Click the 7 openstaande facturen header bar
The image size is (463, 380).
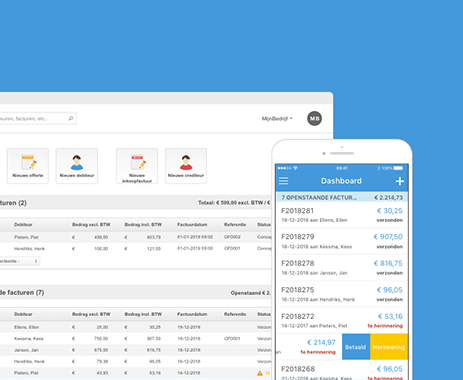pos(342,197)
